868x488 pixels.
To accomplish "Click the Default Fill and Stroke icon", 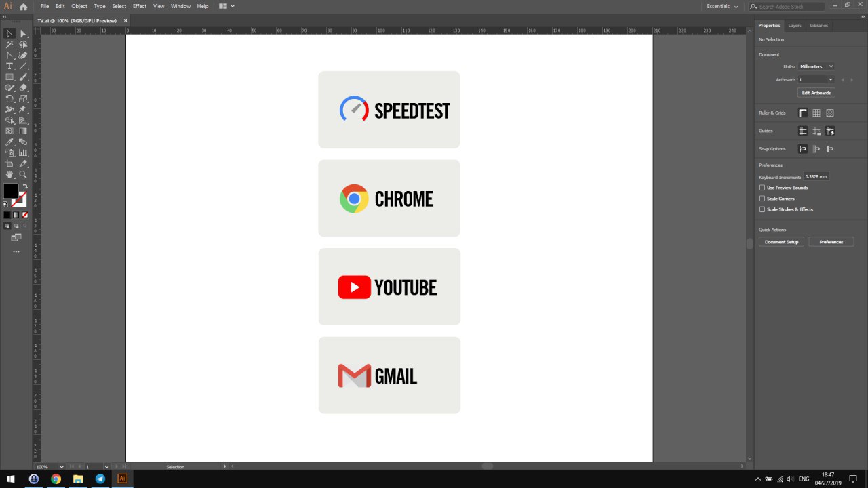I will pyautogui.click(x=6, y=204).
